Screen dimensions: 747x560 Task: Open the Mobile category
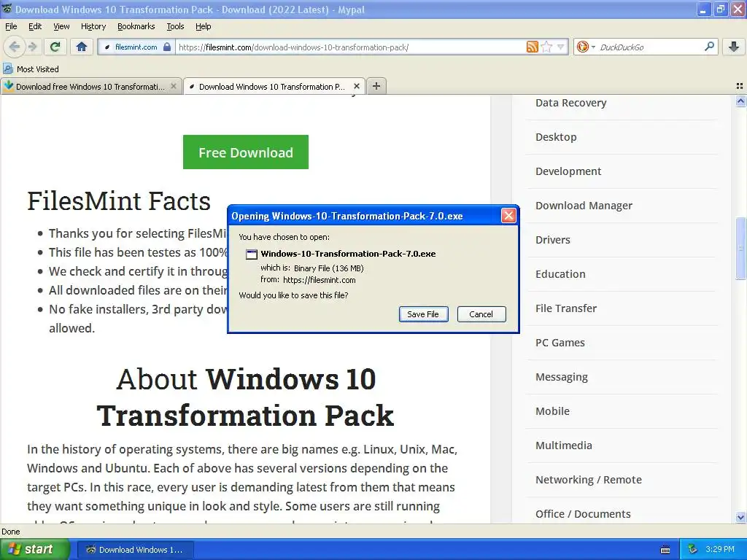pyautogui.click(x=553, y=411)
